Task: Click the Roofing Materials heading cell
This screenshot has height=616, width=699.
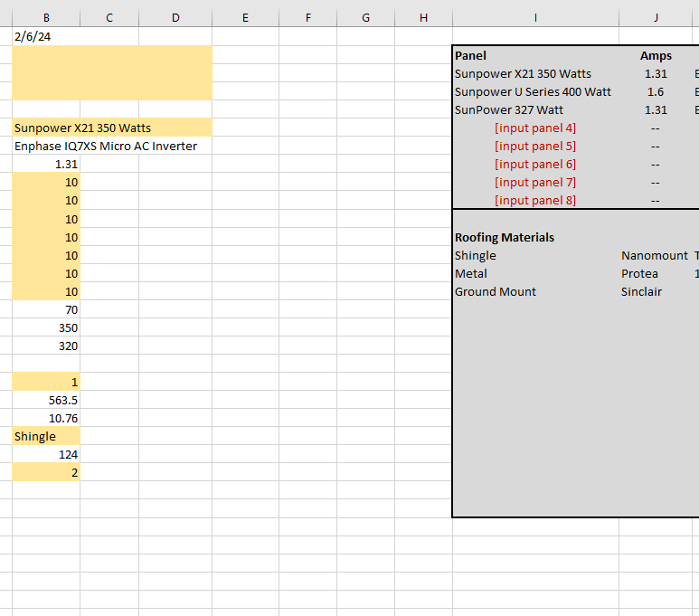Action: [x=536, y=237]
